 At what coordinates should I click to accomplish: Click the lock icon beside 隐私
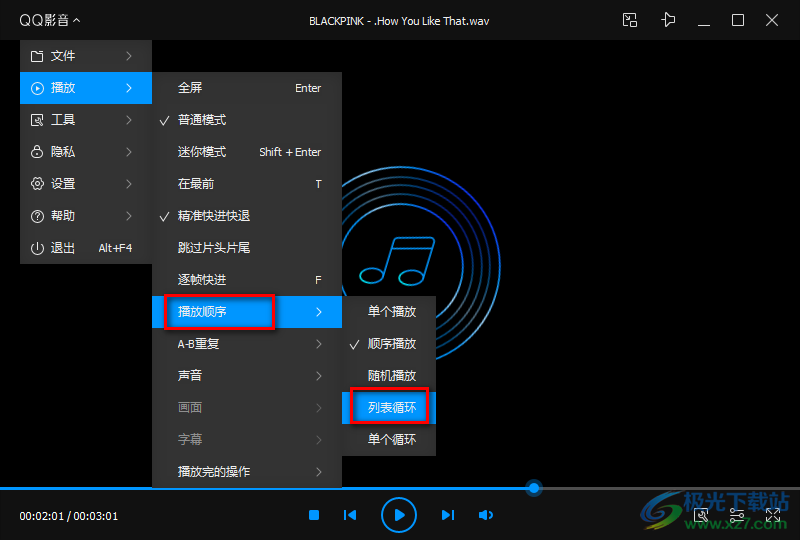[37, 152]
